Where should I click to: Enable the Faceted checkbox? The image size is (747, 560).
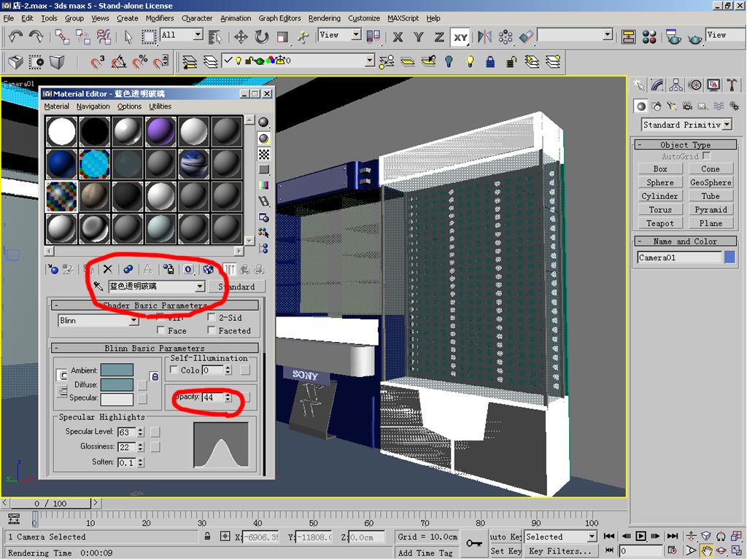pyautogui.click(x=212, y=331)
